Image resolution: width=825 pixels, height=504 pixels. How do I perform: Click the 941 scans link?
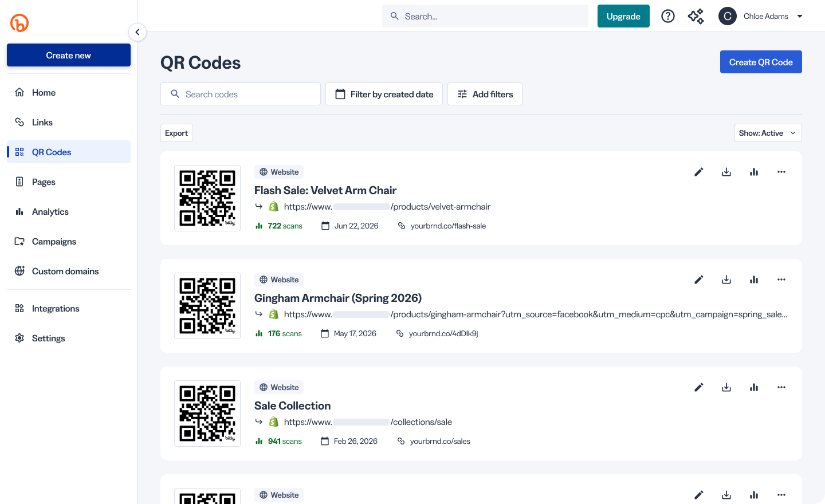coord(278,441)
